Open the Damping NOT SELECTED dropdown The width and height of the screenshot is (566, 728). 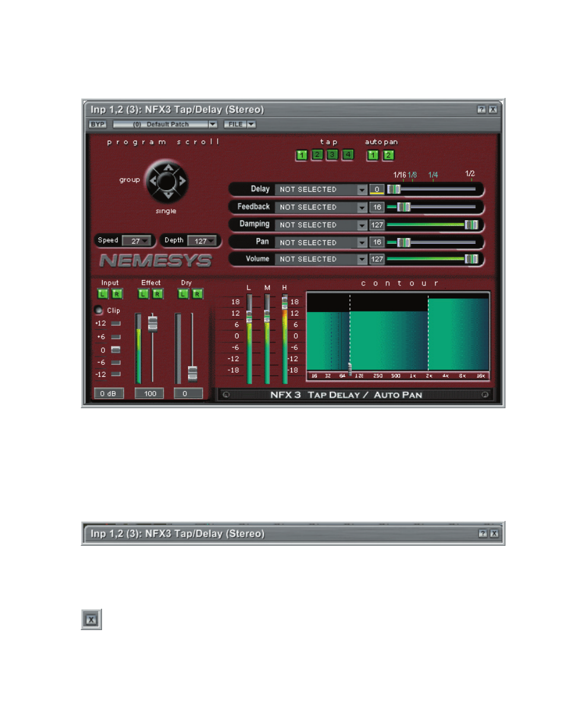click(x=363, y=225)
